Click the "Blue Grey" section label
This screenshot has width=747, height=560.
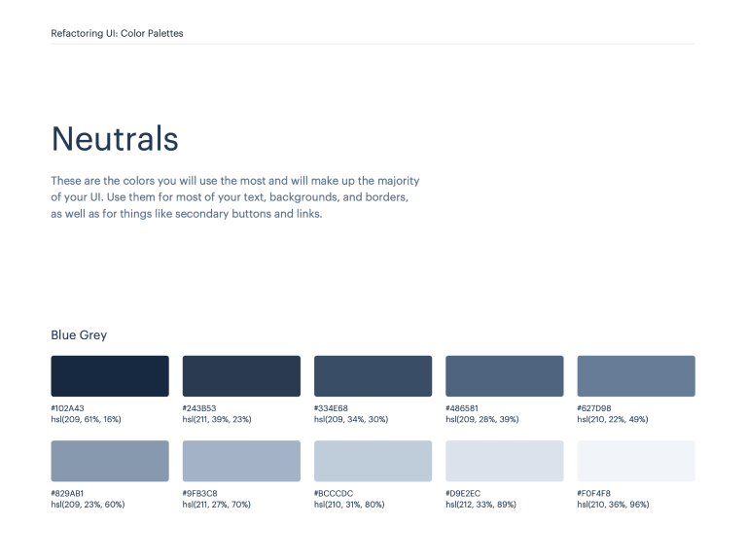pyautogui.click(x=79, y=335)
